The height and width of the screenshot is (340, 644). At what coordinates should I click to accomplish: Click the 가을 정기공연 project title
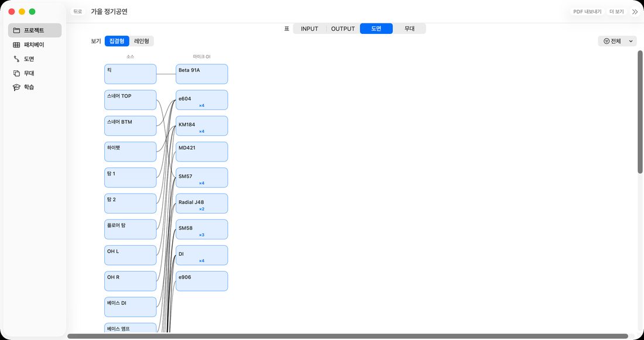tap(109, 12)
